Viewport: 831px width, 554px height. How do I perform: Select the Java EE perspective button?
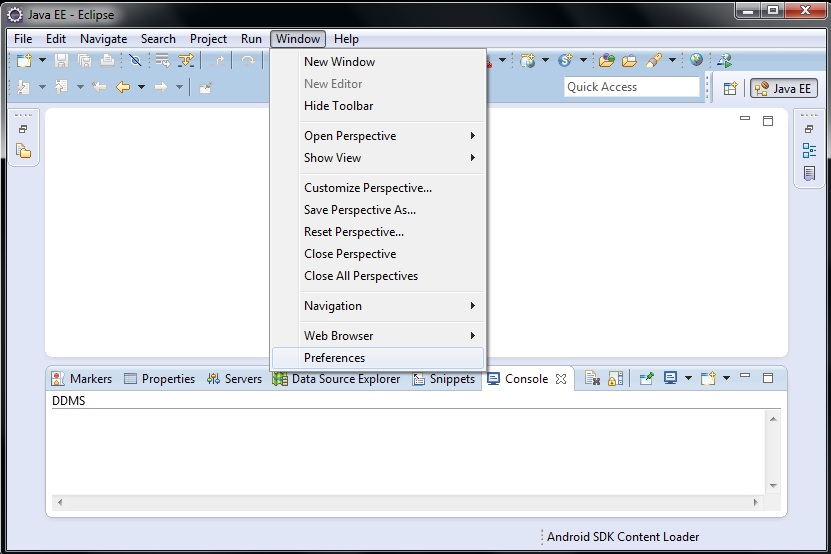[x=784, y=89]
